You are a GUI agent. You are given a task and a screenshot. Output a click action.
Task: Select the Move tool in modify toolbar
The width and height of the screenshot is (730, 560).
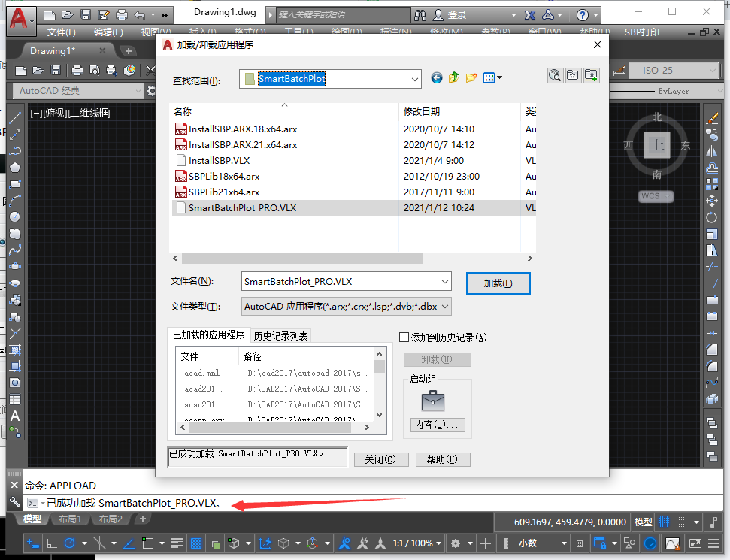tap(712, 201)
